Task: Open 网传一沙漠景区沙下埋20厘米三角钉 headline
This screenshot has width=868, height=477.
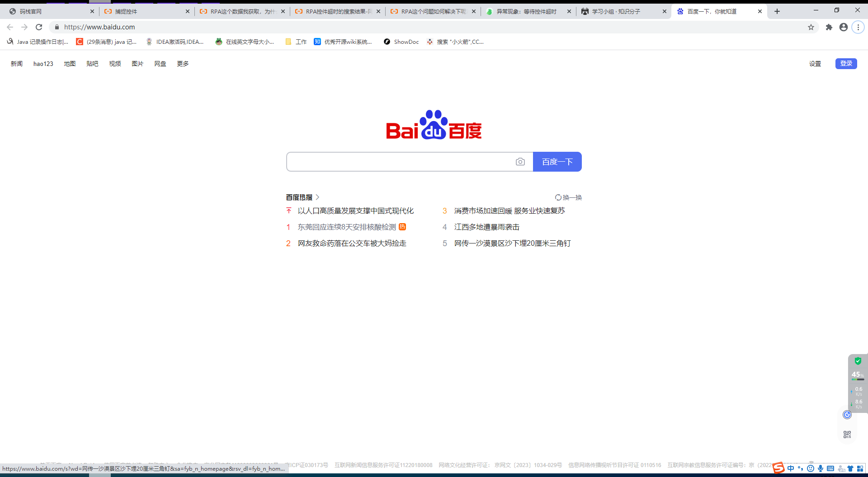Action: 513,243
